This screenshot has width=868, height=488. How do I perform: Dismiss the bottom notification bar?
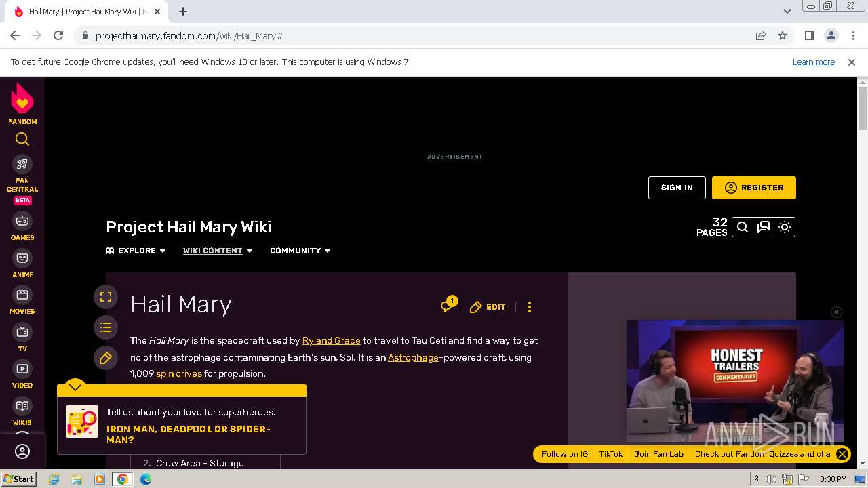[842, 454]
